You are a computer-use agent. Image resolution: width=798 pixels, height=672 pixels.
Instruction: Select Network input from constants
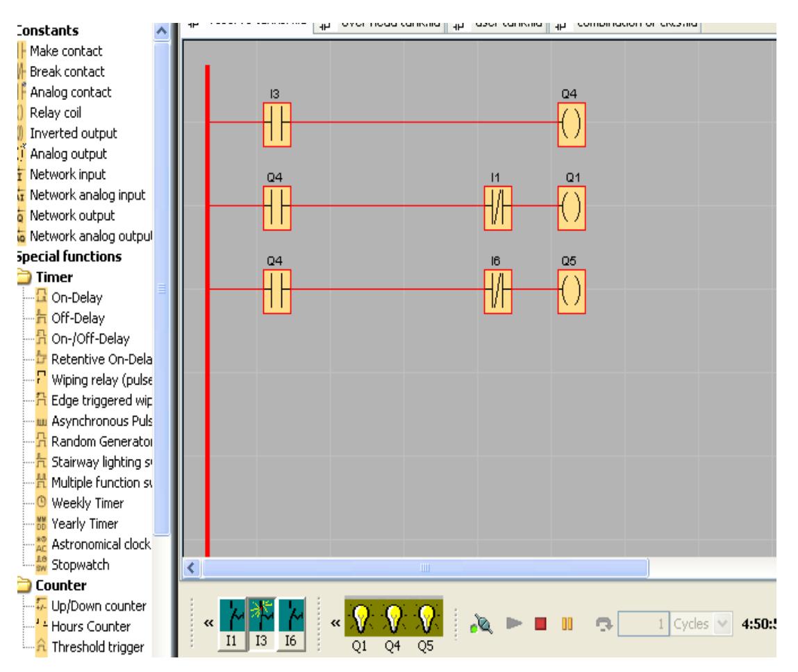click(x=62, y=174)
